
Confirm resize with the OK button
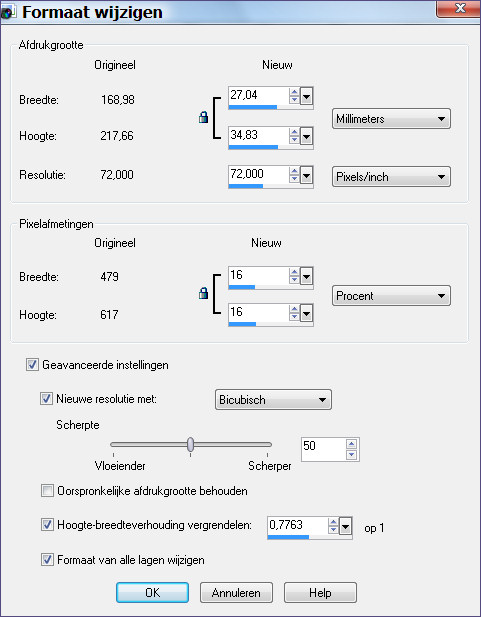[152, 593]
